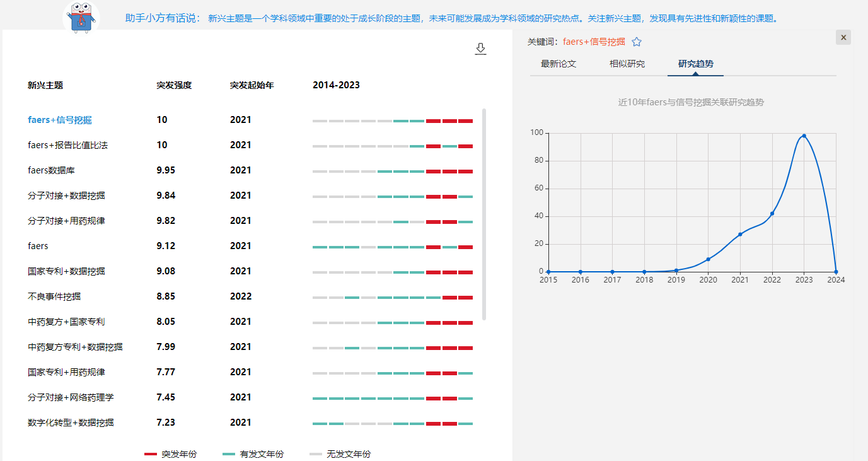Click the red 突发年份 legend swatch

tap(151, 454)
